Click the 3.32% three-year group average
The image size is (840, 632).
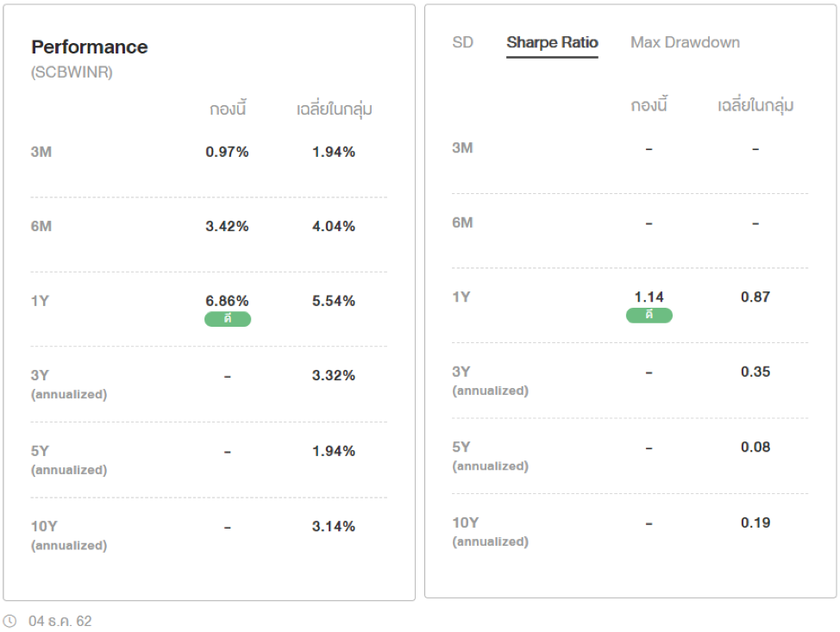pyautogui.click(x=335, y=375)
